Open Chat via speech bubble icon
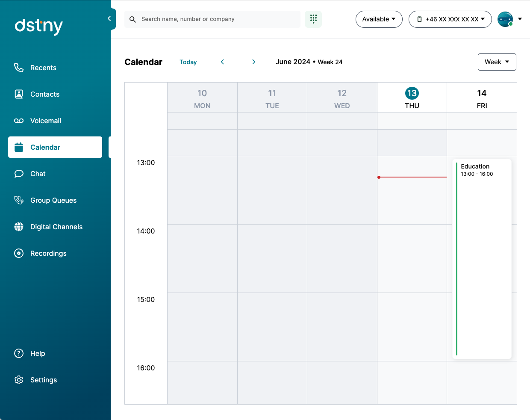Image resolution: width=530 pixels, height=420 pixels. (19, 174)
